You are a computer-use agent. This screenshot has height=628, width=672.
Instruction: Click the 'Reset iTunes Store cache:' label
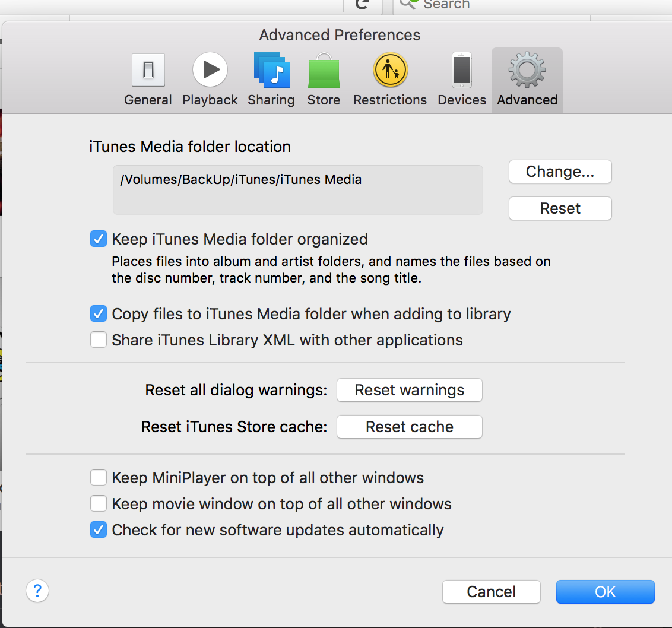tap(234, 427)
